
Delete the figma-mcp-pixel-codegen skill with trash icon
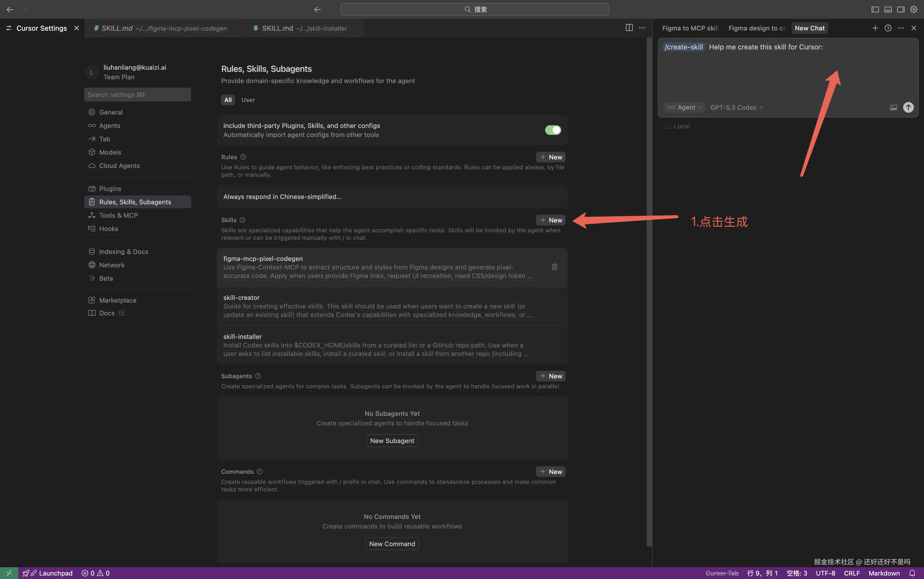coord(554,267)
